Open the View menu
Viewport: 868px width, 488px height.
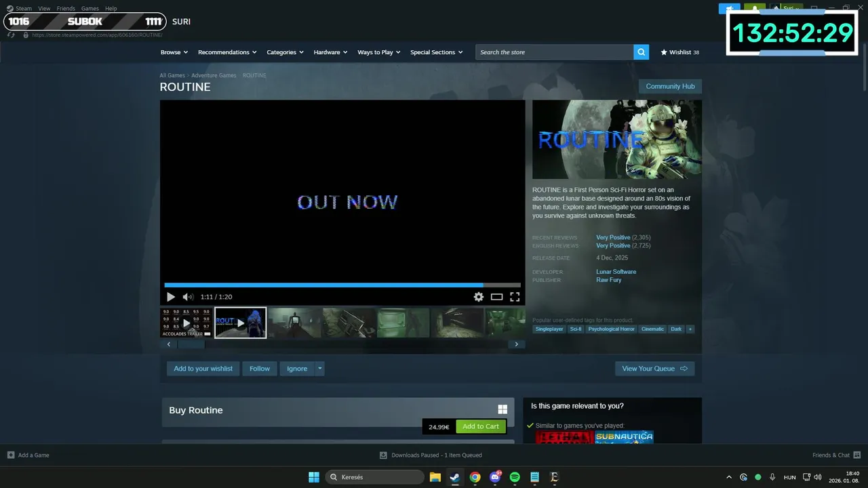coord(44,9)
